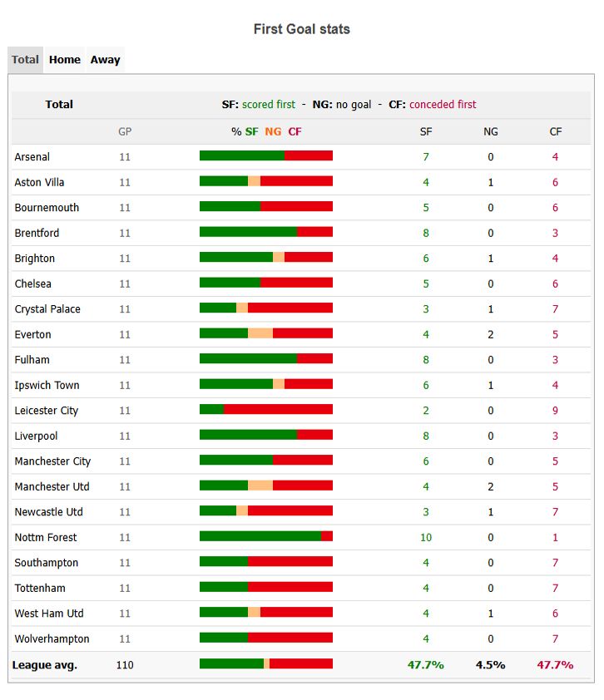Sort by the CF column header
This screenshot has width=604, height=700.
coord(556,131)
